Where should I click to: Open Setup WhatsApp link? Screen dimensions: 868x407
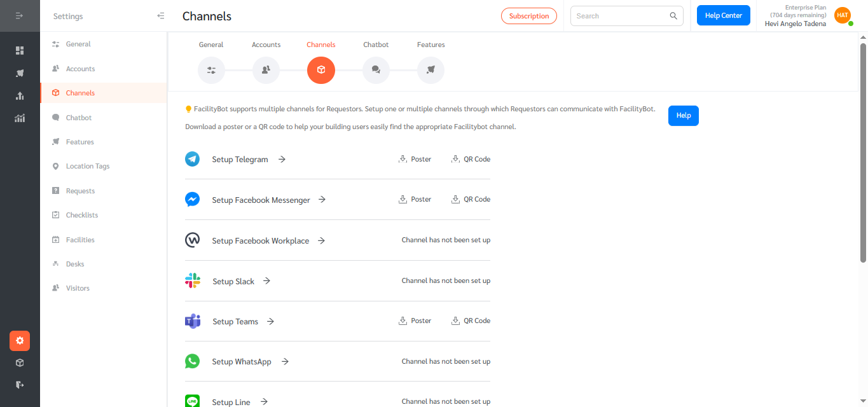click(x=251, y=361)
